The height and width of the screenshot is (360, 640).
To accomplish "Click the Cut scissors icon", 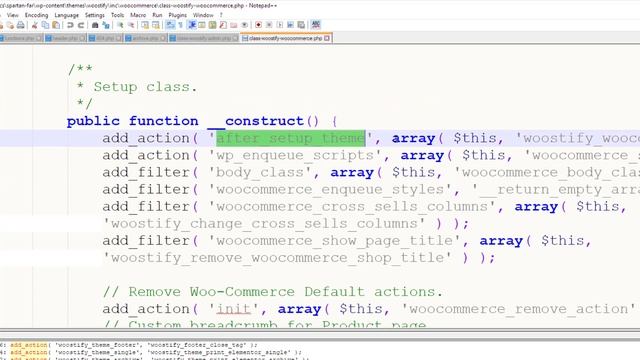I will point(35,25).
